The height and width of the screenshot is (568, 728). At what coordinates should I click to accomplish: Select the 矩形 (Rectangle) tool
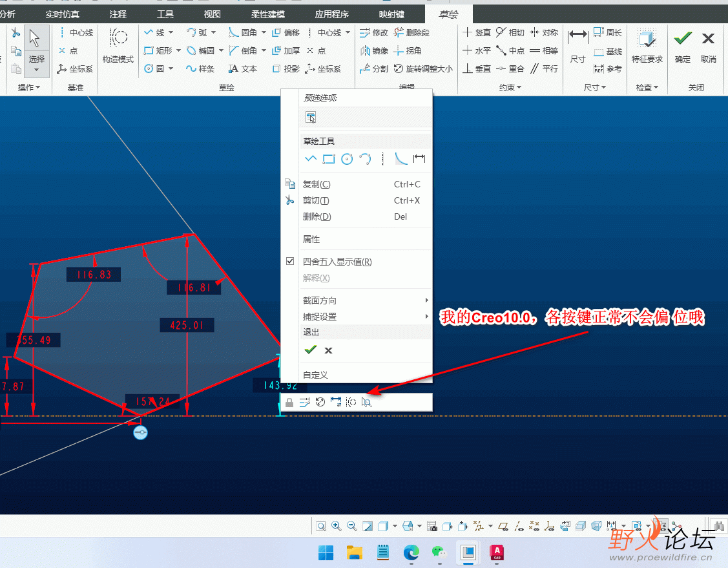pyautogui.click(x=158, y=50)
